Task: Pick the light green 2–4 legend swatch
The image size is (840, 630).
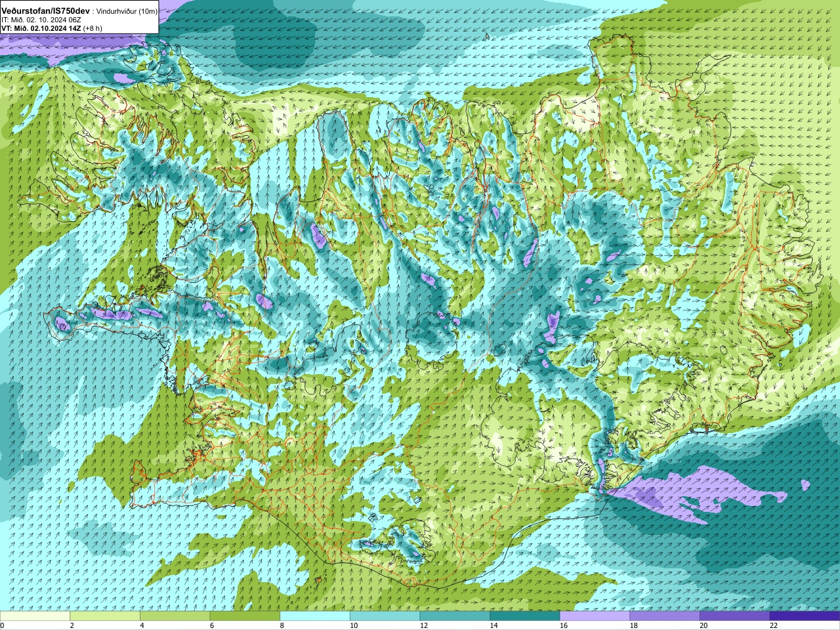Action: (105, 616)
